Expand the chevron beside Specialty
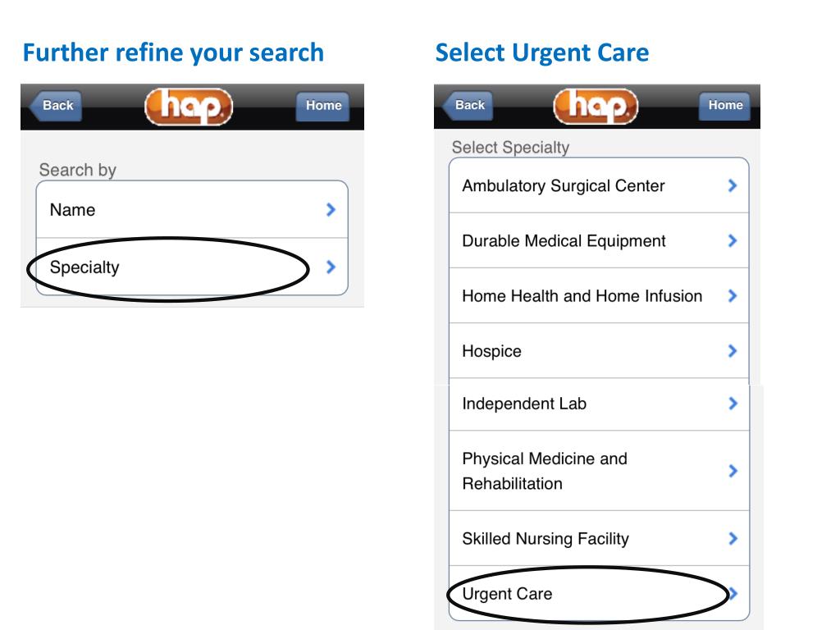Image resolution: width=840 pixels, height=630 pixels. [x=331, y=267]
